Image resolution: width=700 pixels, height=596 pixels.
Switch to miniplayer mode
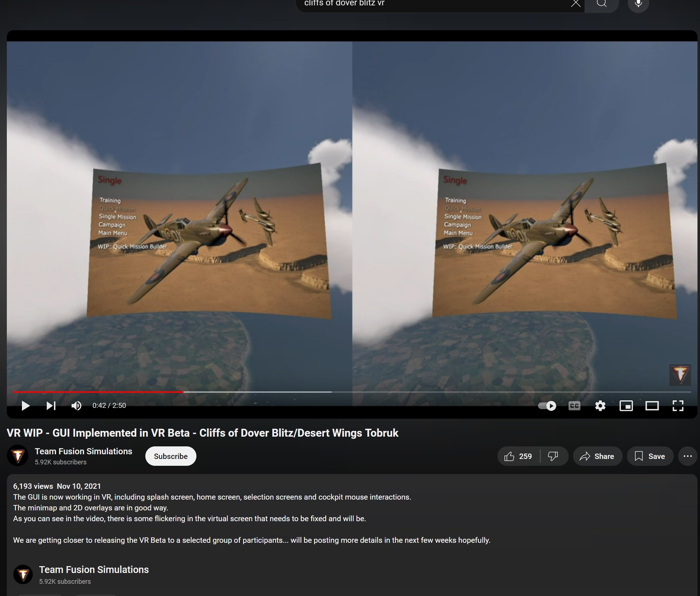click(626, 406)
